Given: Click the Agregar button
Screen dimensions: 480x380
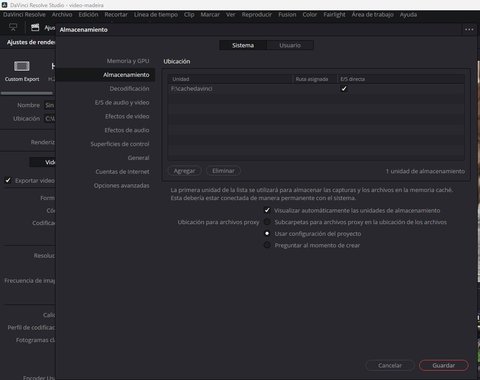Looking at the screenshot, I should (x=184, y=171).
